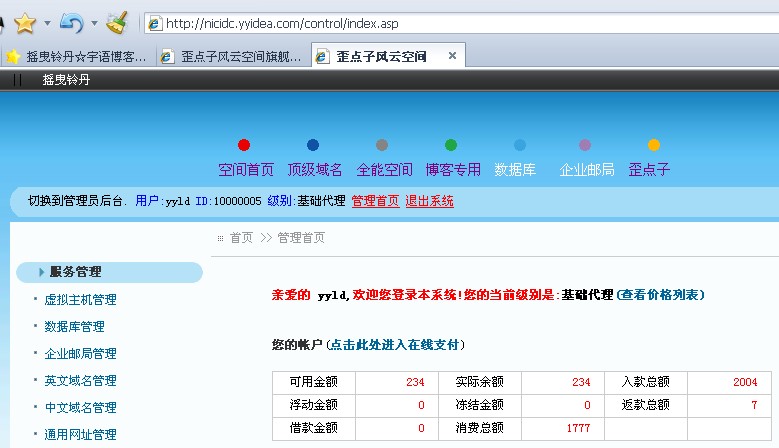Viewport: 779px width, 448px height.
Task: Click the 管理首页 breadcrumb text
Action: (x=301, y=238)
